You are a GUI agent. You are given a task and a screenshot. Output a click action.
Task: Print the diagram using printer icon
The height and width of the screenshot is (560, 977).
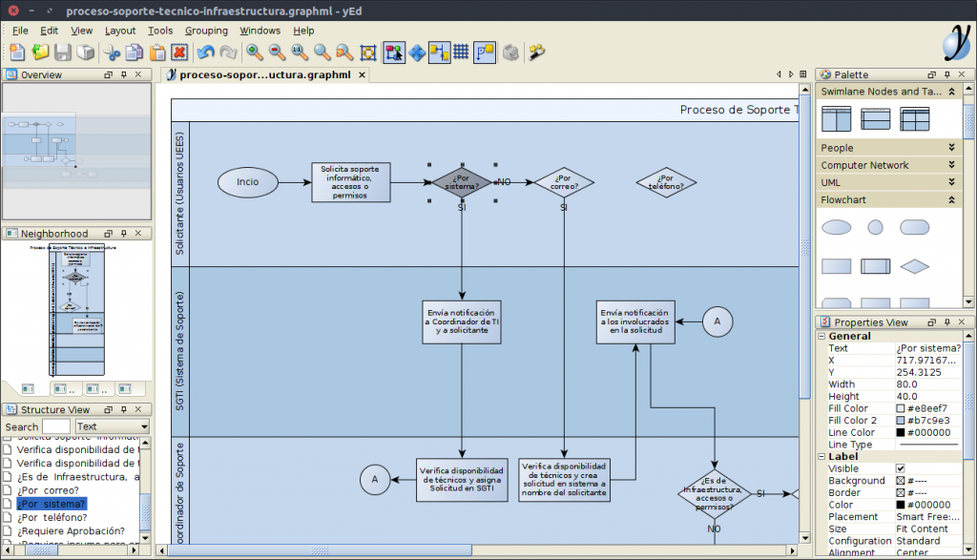pyautogui.click(x=86, y=53)
